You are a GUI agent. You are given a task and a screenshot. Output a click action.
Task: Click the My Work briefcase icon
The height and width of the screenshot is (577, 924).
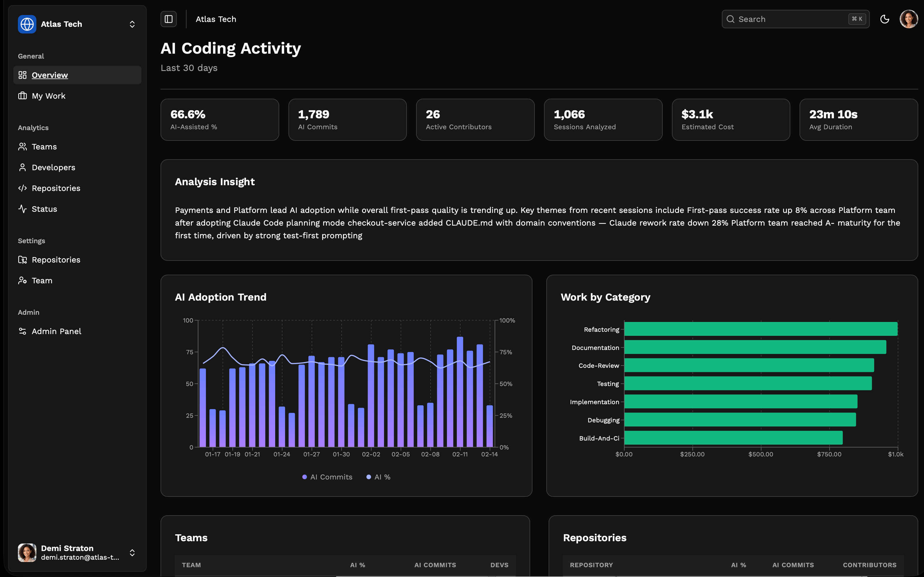pos(23,96)
